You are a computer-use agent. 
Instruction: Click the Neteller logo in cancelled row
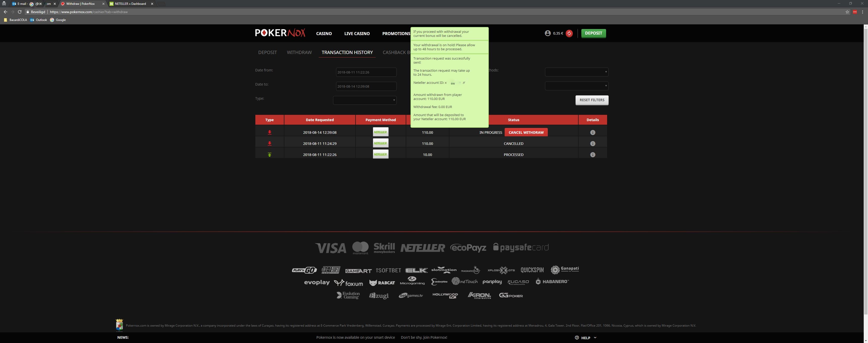(x=381, y=143)
